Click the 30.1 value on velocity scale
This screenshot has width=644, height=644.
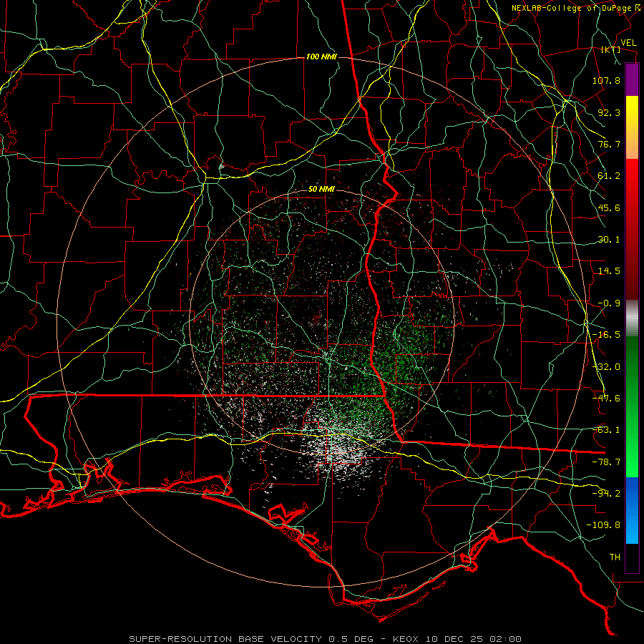609,240
